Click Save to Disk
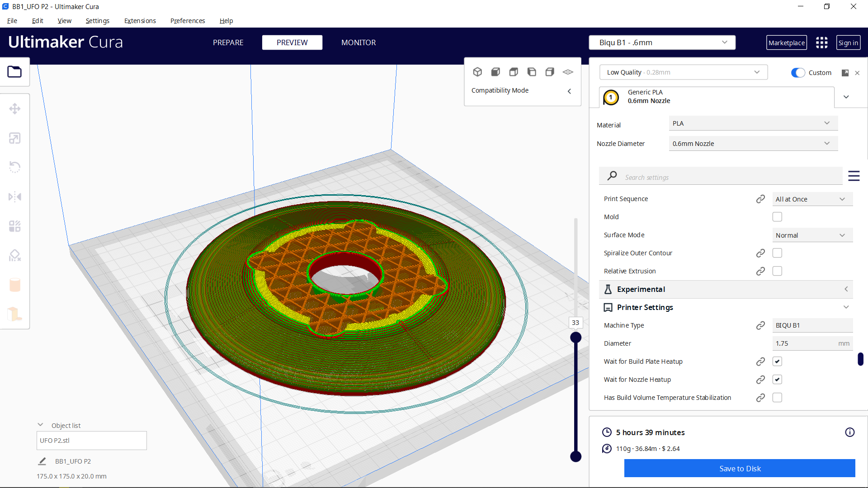Screen dimensions: 868x488 pyautogui.click(x=740, y=468)
